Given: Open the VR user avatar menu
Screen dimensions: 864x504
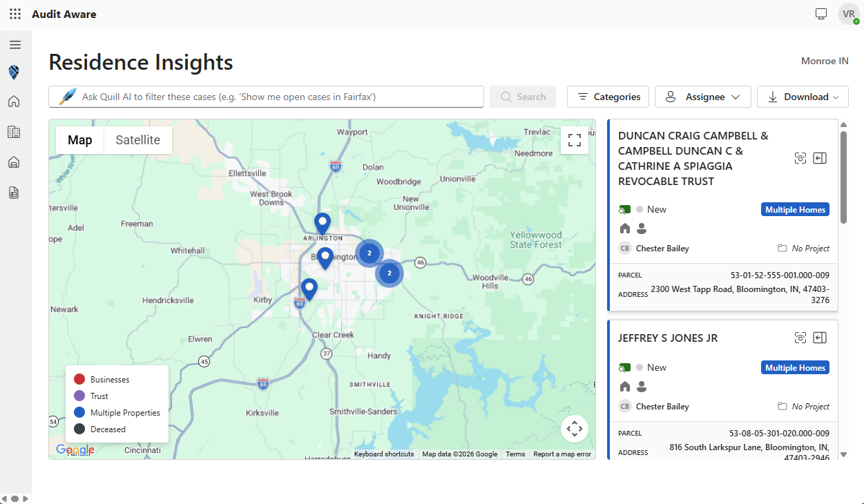Looking at the screenshot, I should (849, 14).
